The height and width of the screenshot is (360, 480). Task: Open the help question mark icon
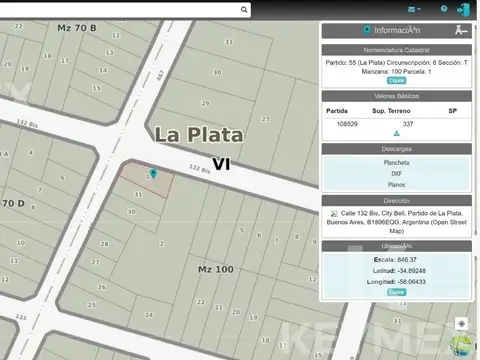coord(444,9)
